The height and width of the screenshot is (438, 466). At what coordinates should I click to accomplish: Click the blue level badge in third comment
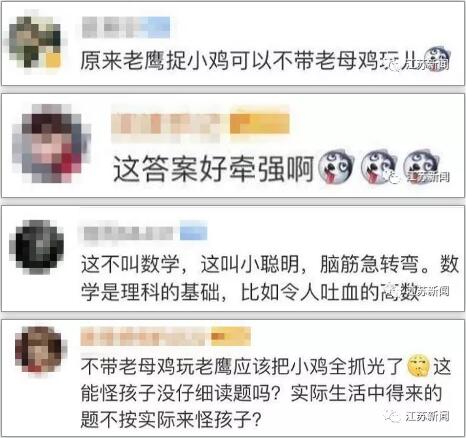pyautogui.click(x=194, y=232)
